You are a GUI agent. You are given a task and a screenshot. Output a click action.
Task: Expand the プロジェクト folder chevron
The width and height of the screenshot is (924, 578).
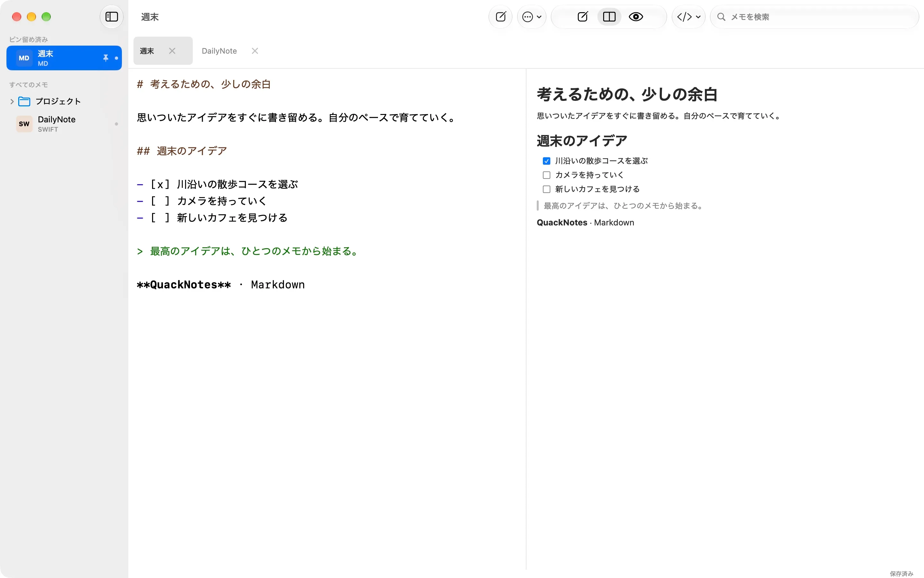[12, 101]
